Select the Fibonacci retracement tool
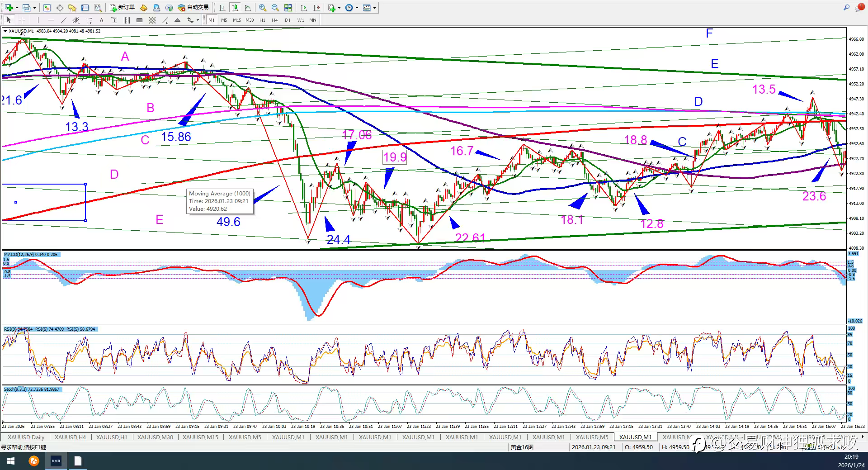This screenshot has width=868, height=470. (89, 20)
